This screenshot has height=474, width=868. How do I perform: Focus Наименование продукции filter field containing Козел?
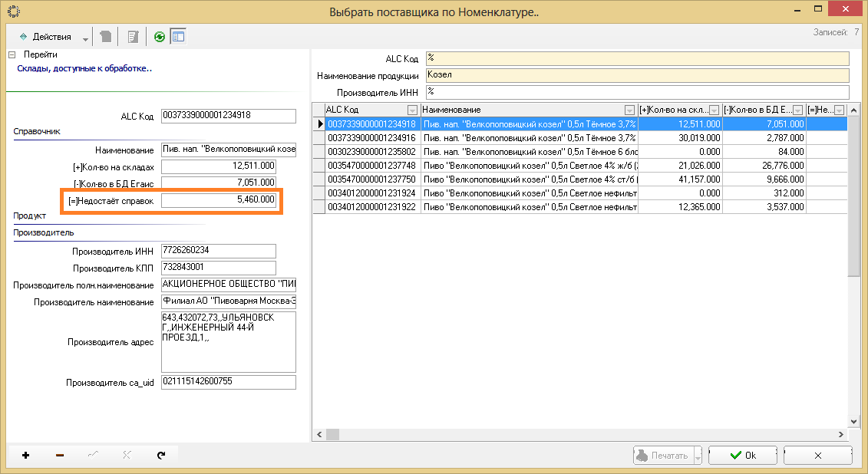click(x=637, y=75)
